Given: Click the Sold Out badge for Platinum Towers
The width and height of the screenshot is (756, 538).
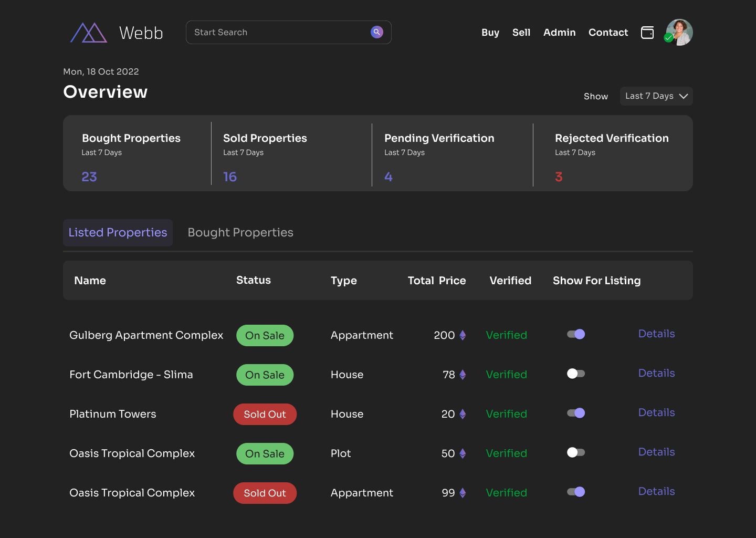Looking at the screenshot, I should [265, 414].
